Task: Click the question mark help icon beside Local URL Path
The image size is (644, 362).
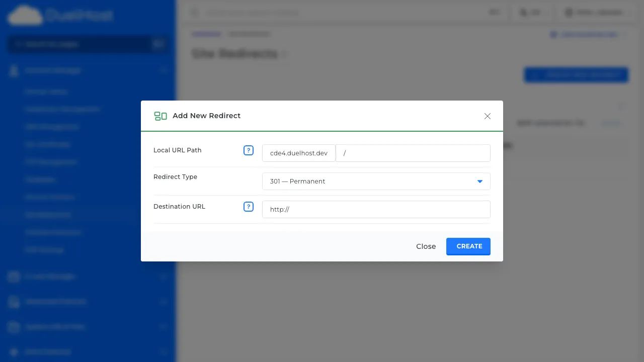Action: click(x=249, y=150)
